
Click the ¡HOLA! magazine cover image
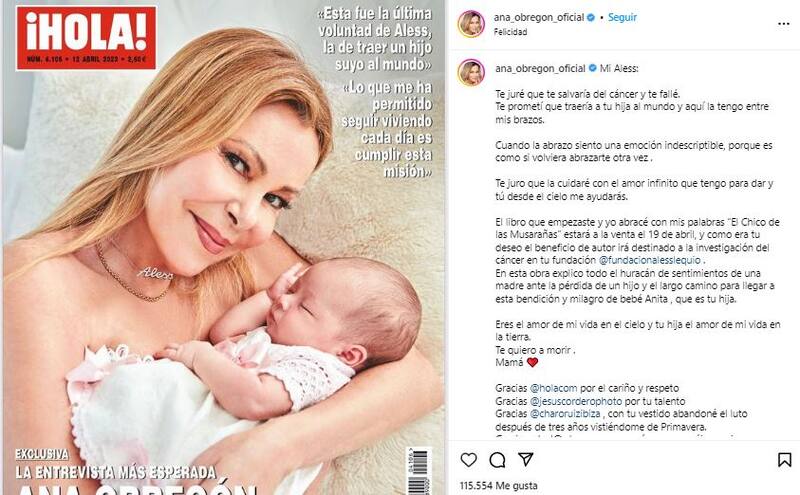[x=223, y=248]
